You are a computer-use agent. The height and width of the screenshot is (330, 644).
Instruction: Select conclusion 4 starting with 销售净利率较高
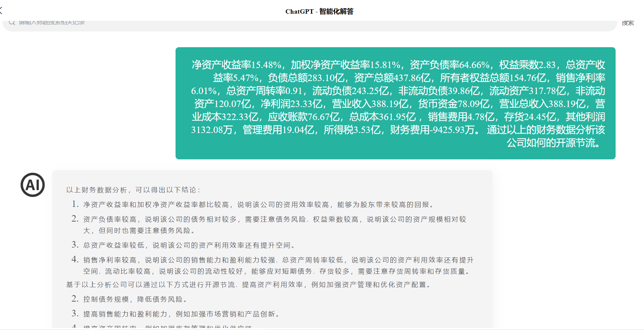[278, 260]
